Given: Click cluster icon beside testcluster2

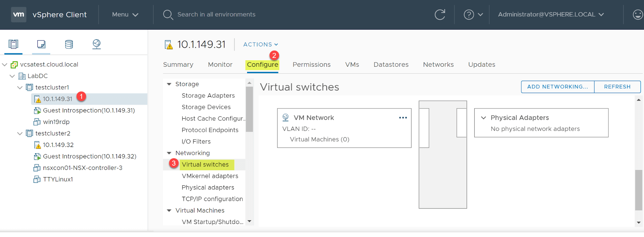Looking at the screenshot, I should pos(29,133).
